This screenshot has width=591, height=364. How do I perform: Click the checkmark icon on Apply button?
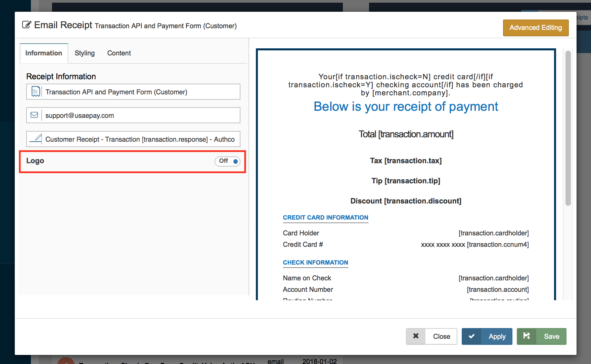[471, 336]
